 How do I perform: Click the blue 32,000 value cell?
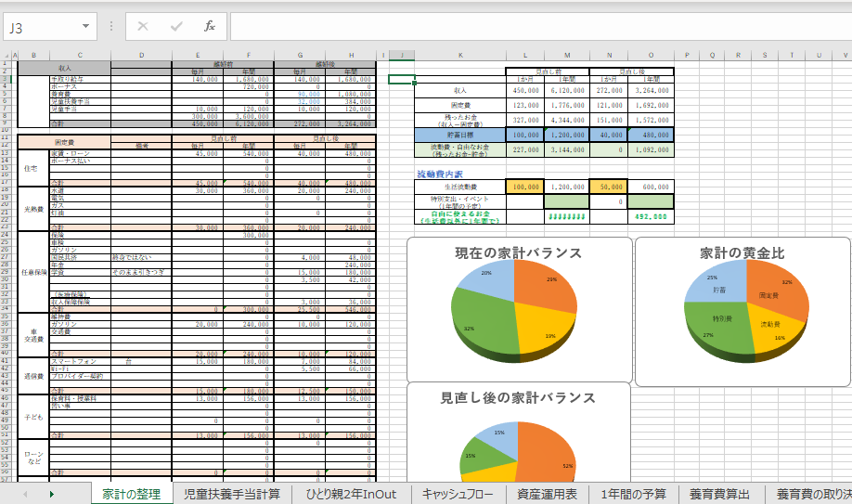coord(300,102)
